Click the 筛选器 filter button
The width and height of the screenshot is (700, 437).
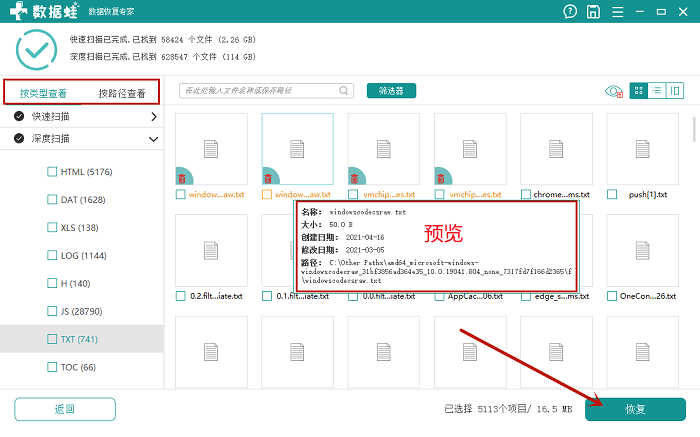pyautogui.click(x=392, y=91)
